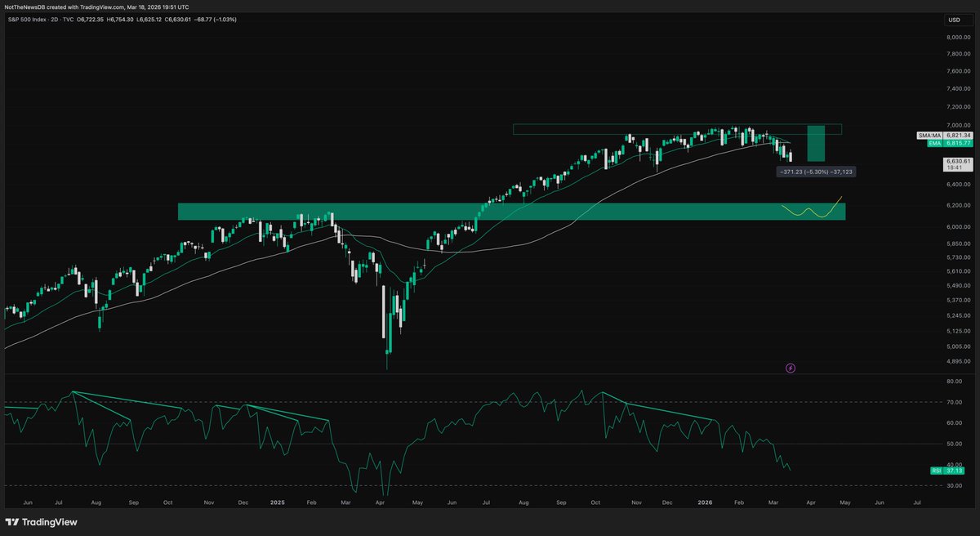Click the TradingView logo in the corner
The width and height of the screenshot is (980, 536).
(x=41, y=522)
